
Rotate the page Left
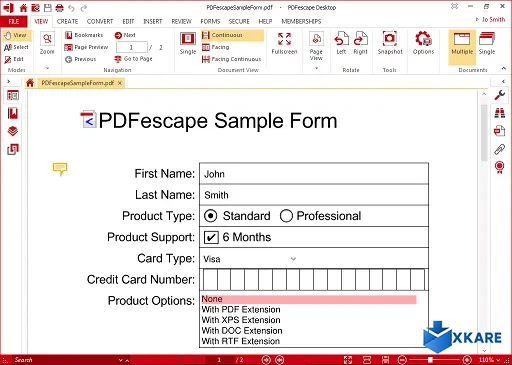pos(341,43)
